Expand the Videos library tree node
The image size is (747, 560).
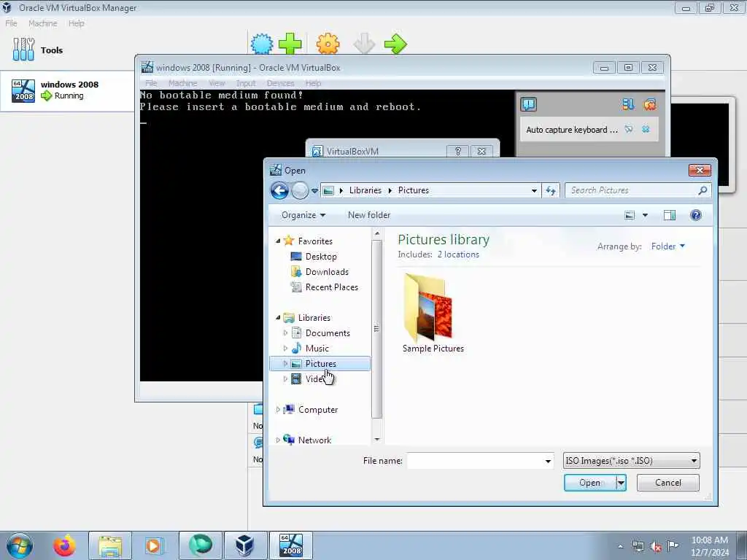tap(285, 379)
